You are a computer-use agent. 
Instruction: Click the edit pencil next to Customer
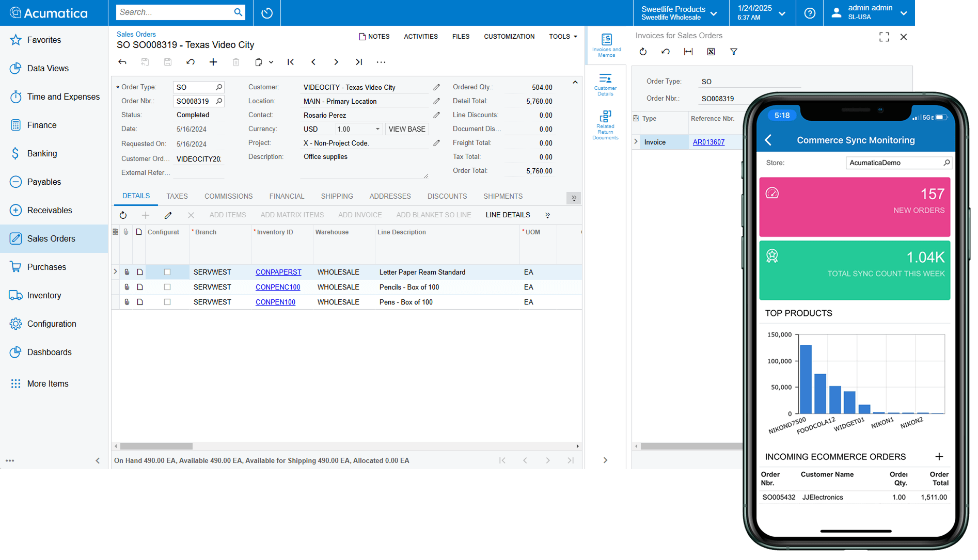point(436,87)
